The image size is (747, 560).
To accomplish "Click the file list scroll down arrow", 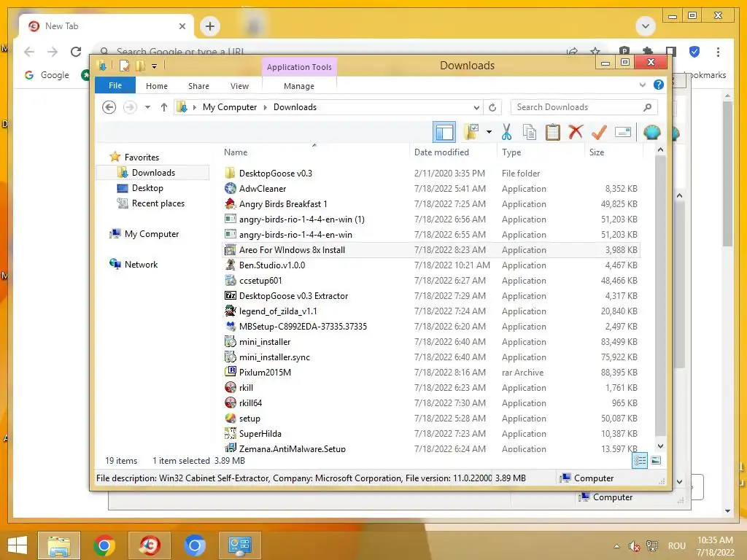I will pos(660,446).
